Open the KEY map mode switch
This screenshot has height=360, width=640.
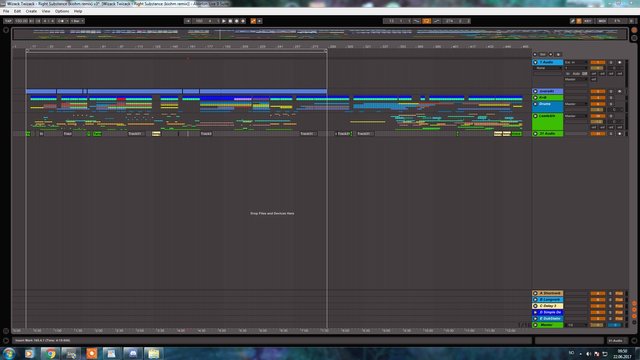tap(588, 21)
